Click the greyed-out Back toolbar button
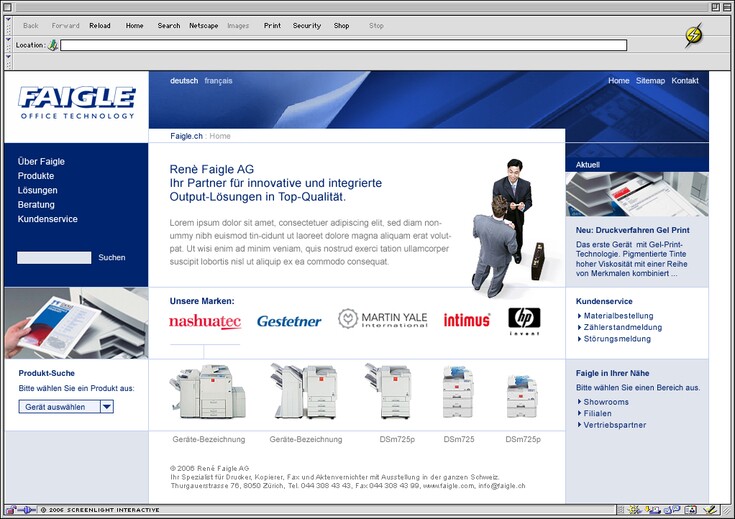 [x=30, y=26]
